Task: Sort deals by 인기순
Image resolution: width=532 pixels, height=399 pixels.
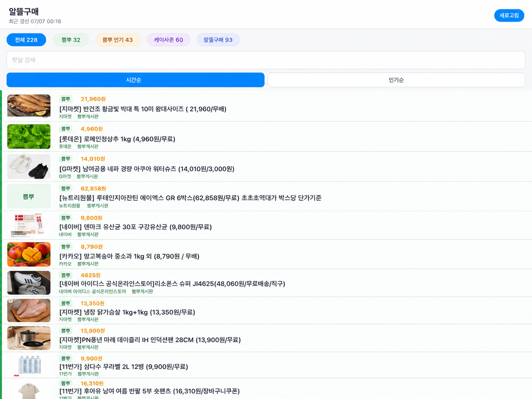Action: pos(396,80)
